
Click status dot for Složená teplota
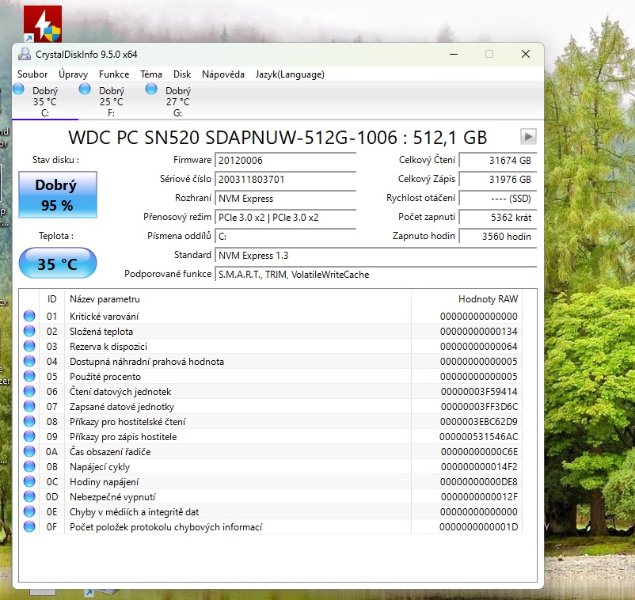(x=29, y=331)
